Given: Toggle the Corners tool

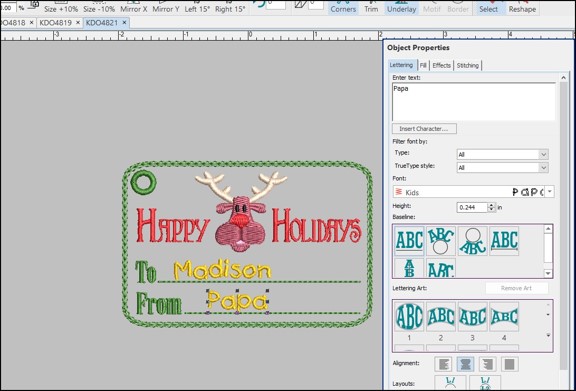Looking at the screenshot, I should [x=343, y=7].
